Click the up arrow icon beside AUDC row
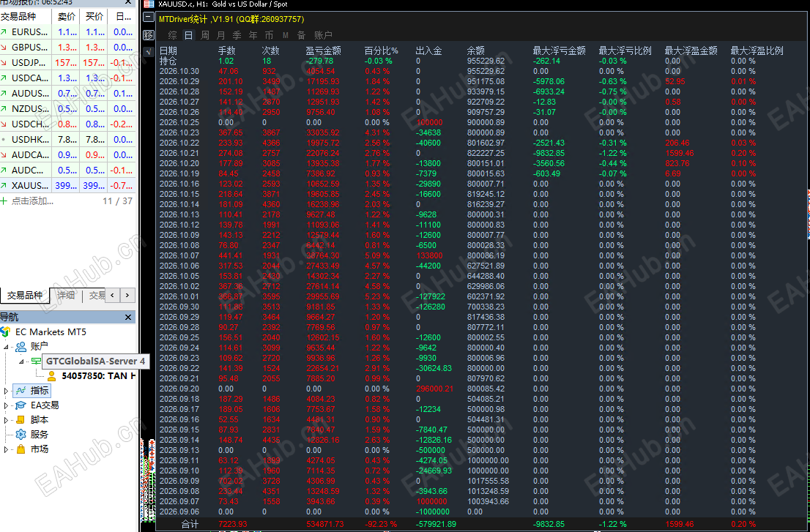The height and width of the screenshot is (532, 810). coord(4,171)
